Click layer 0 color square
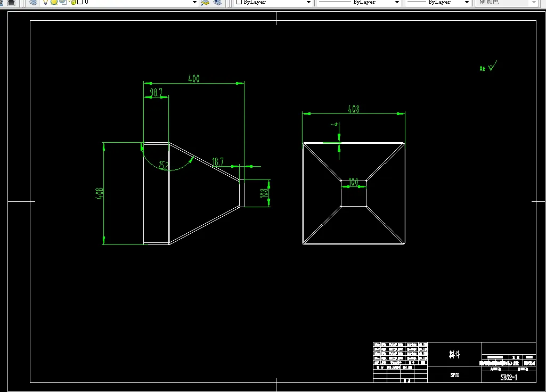The width and height of the screenshot is (546, 392). pos(80,2)
